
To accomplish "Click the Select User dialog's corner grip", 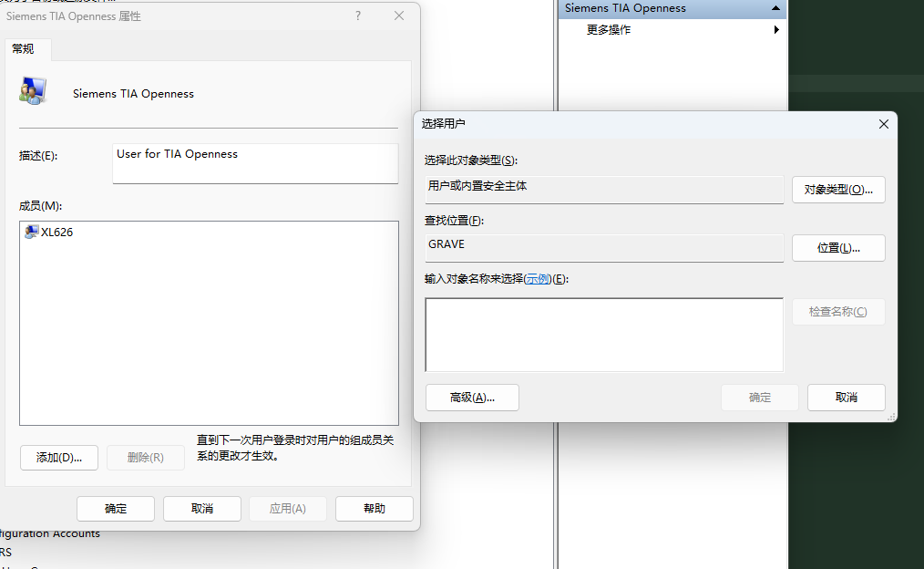I will (891, 417).
